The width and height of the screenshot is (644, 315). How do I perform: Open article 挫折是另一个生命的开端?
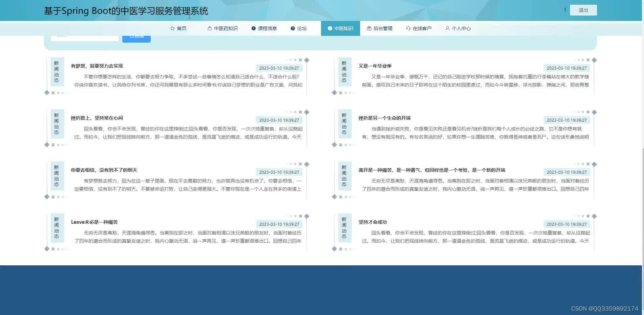pos(385,118)
